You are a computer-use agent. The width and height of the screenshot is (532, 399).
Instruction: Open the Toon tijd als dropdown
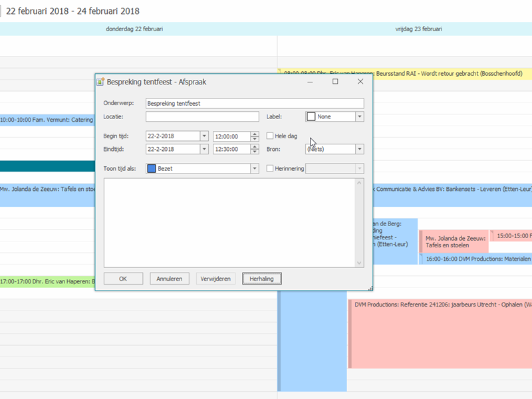click(254, 169)
